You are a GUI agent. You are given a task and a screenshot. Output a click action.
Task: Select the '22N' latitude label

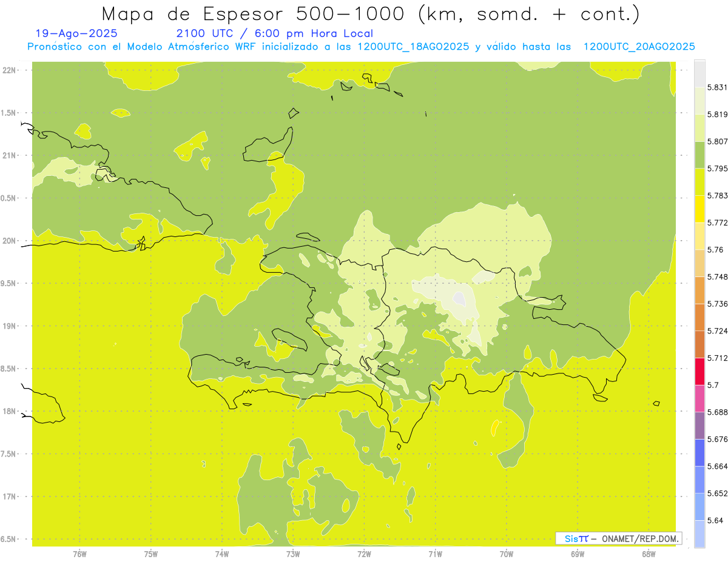(9, 70)
